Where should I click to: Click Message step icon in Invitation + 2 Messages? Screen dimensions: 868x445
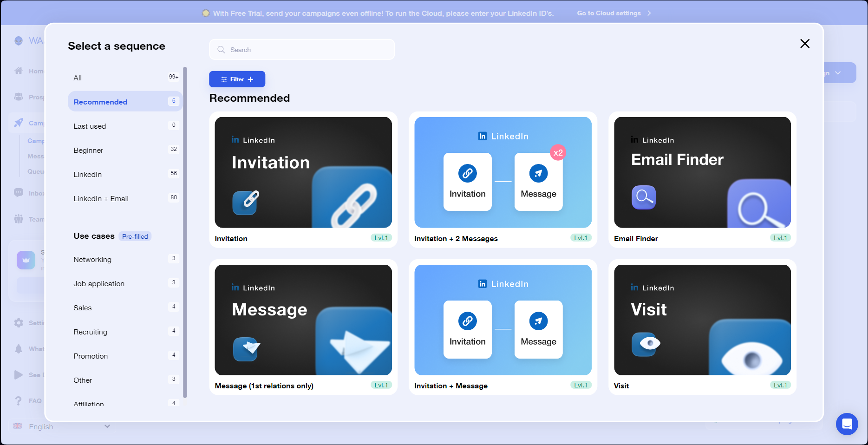tap(538, 173)
